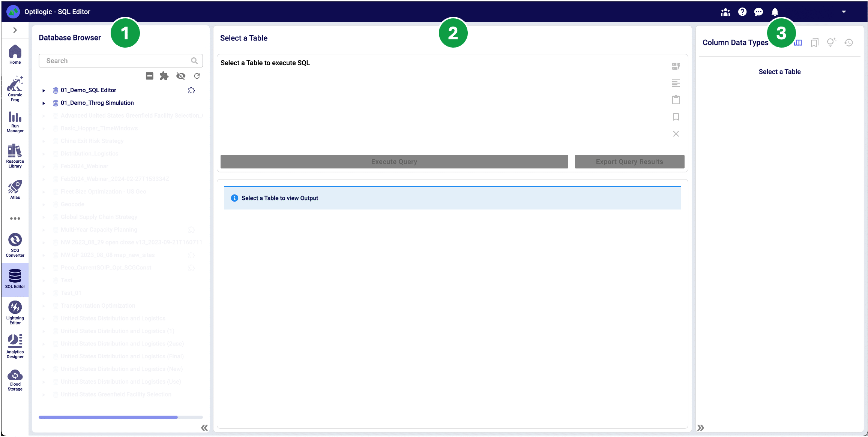
Task: Click the Execute Query button
Action: pyautogui.click(x=394, y=162)
